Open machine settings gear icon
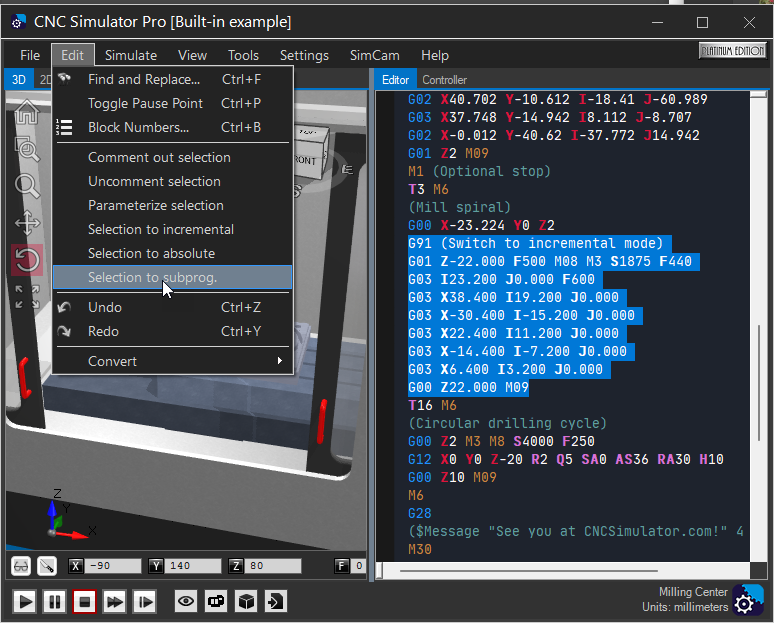Image resolution: width=774 pixels, height=623 pixels. [747, 600]
